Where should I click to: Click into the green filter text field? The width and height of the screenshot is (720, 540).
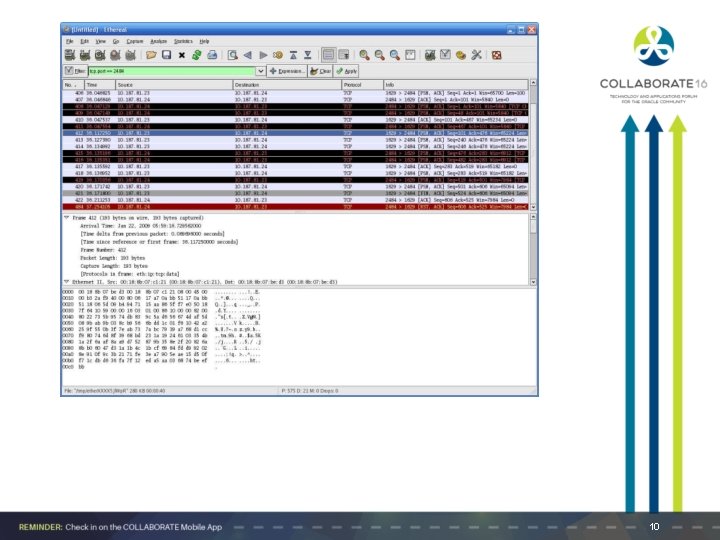172,71
